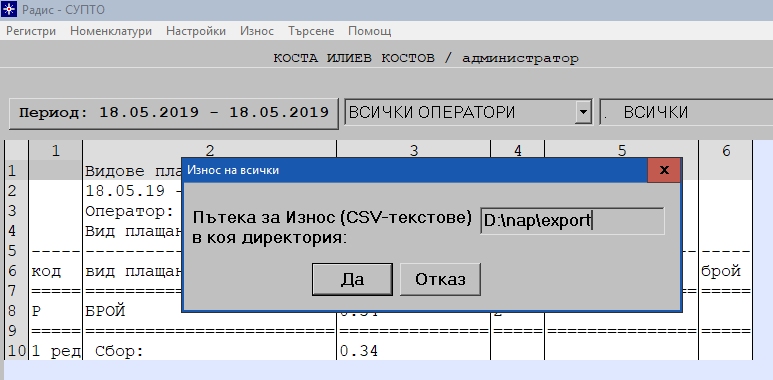Open the ВСИЧКИ ОПЕРАТОРИ combo box
Viewport: 773px width, 380px height.
[468, 112]
